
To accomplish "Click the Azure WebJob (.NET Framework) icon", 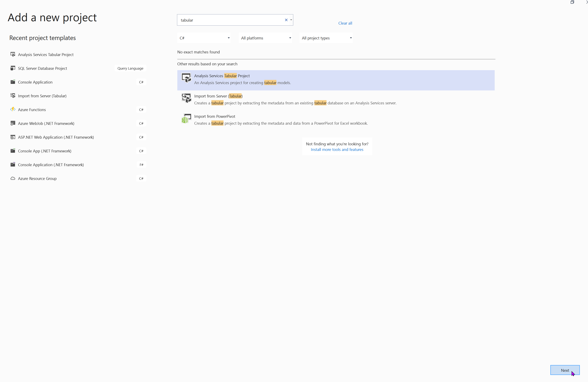I will click(13, 123).
